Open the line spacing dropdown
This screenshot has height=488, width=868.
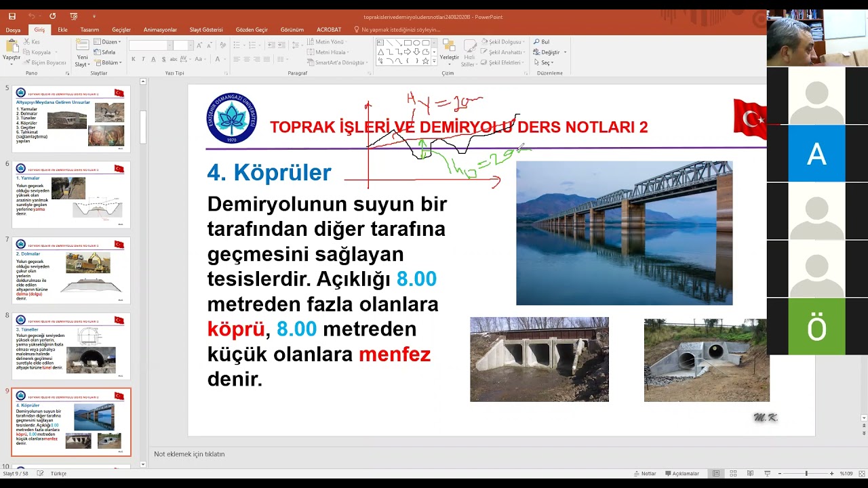pos(296,45)
